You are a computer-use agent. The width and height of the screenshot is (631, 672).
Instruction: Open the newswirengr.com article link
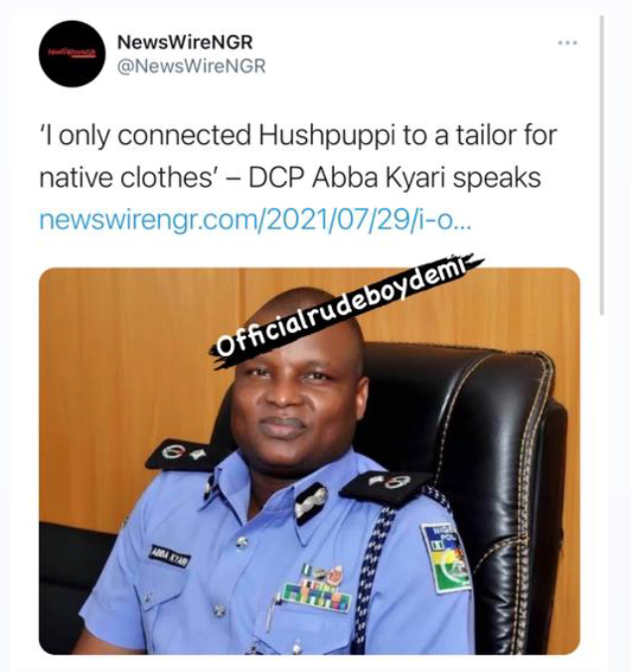(x=255, y=221)
